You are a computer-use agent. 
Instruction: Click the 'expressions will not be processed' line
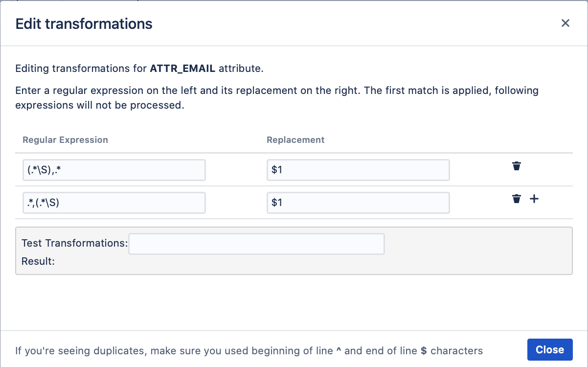[99, 106]
